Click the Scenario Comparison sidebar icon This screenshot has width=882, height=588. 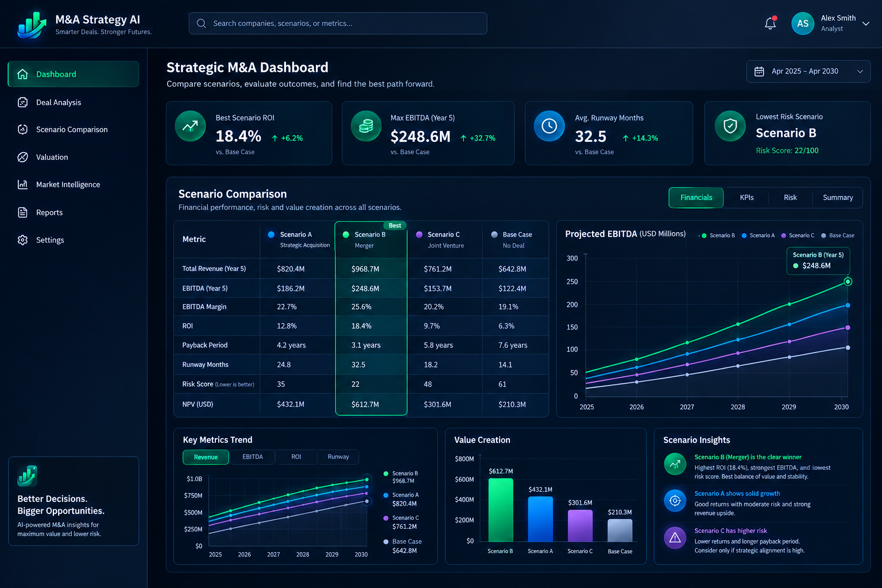23,129
